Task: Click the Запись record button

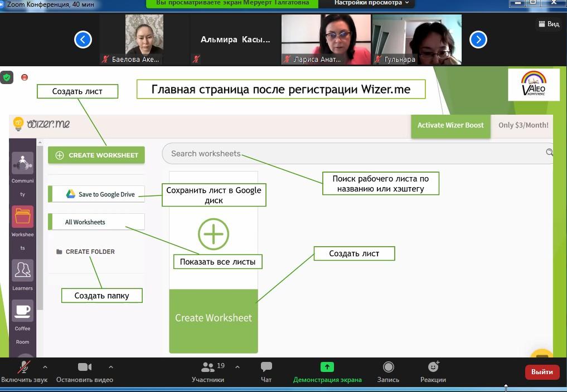Action: point(388,372)
